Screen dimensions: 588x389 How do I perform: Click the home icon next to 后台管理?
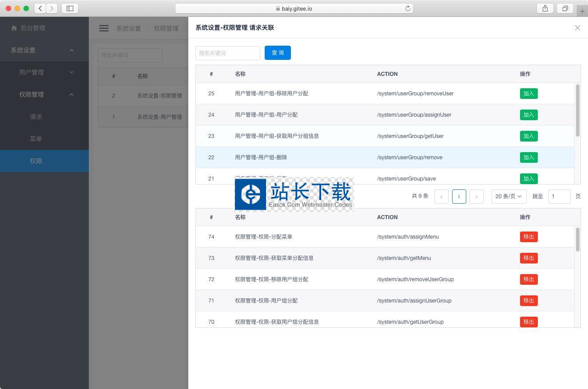[x=14, y=28]
